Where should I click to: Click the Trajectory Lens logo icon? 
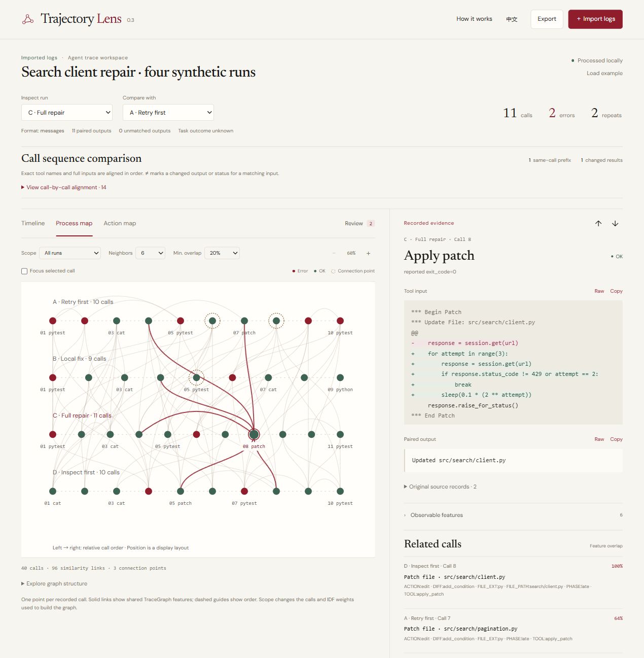(x=28, y=19)
